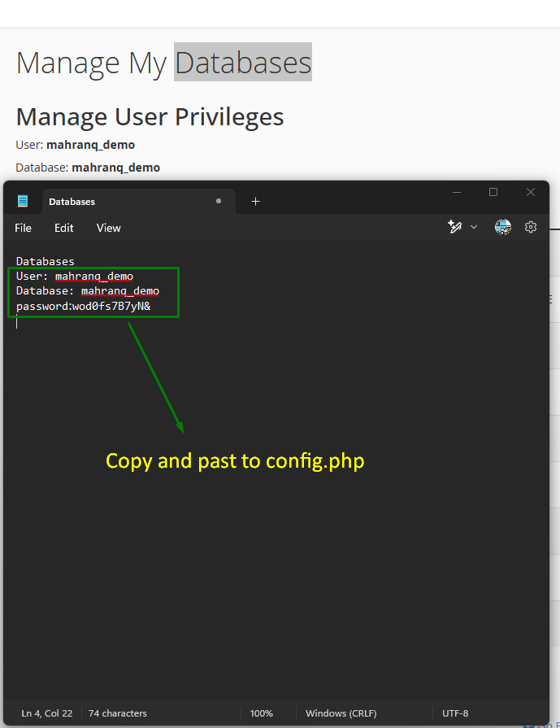Click the 100% zoom level control
This screenshot has height=728, width=560.
click(261, 713)
